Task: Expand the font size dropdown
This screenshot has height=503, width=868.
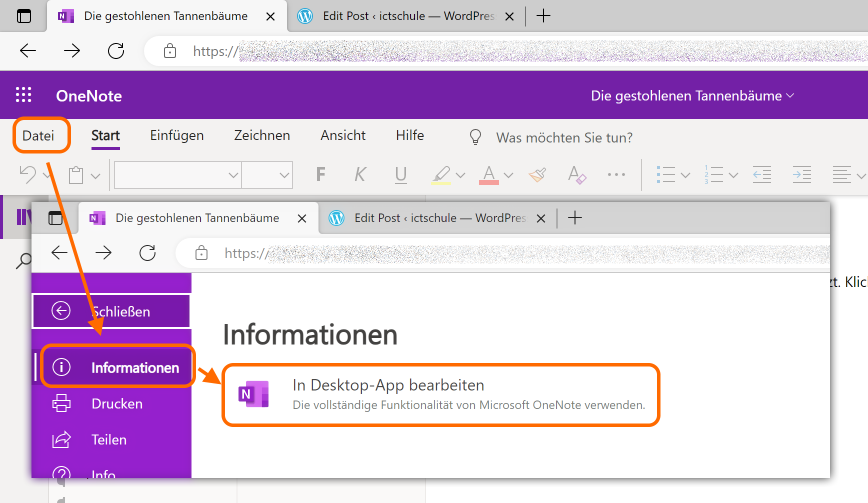Action: tap(284, 175)
